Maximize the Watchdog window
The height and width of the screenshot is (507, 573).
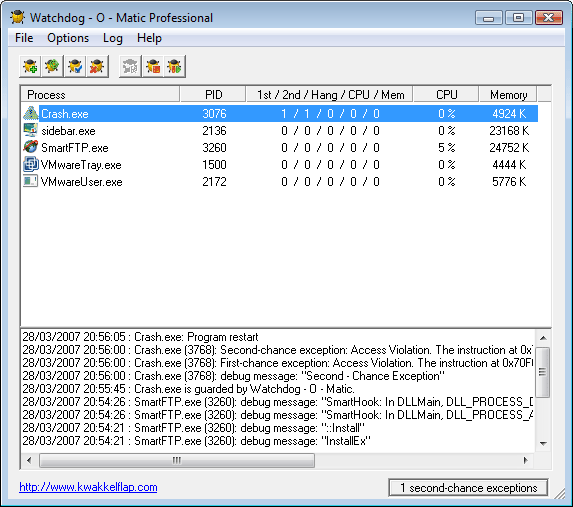[518, 18]
